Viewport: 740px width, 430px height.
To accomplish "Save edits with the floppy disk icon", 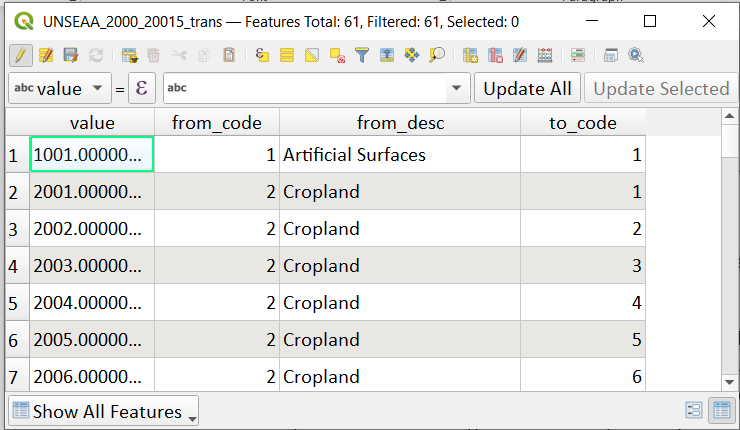I will (x=71, y=55).
